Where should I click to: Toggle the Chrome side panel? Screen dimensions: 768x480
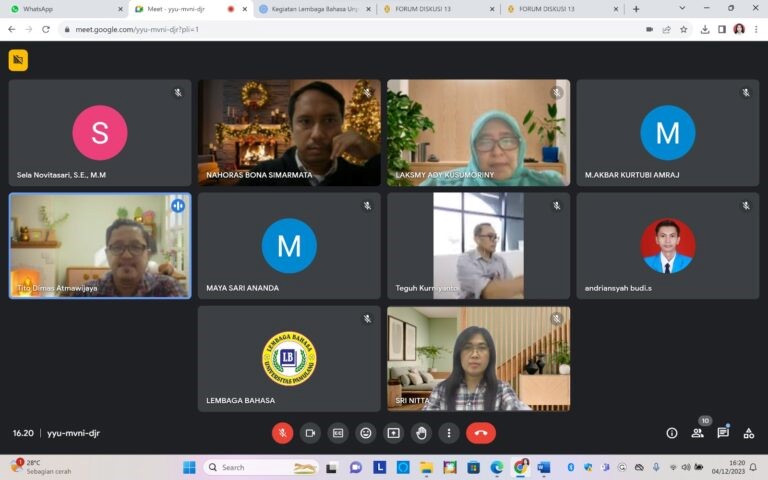722,29
